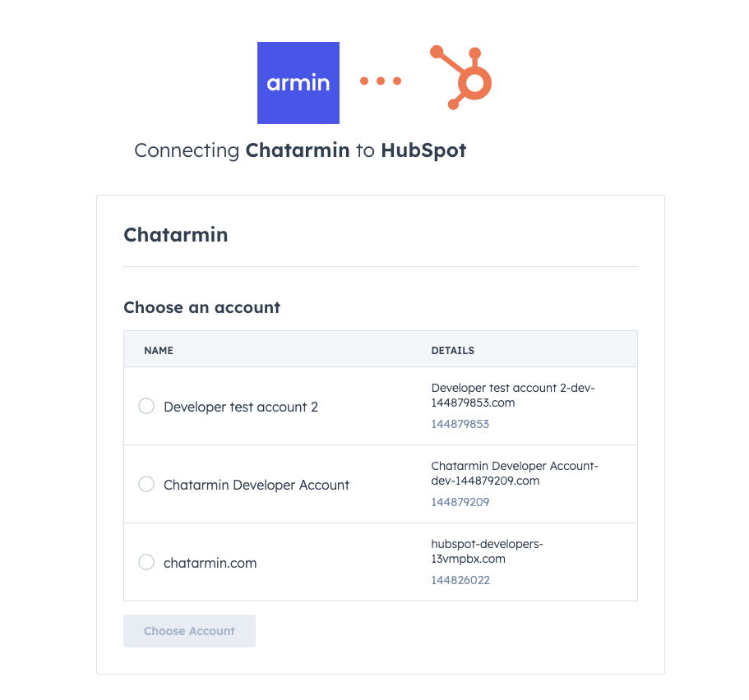Open account ID link 144826022
The width and height of the screenshot is (749, 700).
(460, 580)
